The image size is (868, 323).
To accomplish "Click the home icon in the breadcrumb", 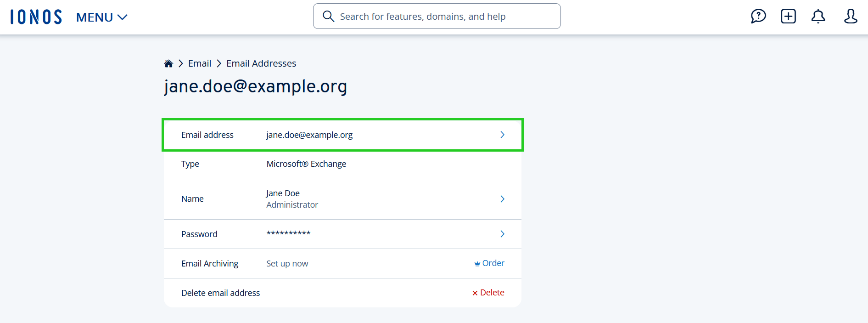I will coord(168,63).
